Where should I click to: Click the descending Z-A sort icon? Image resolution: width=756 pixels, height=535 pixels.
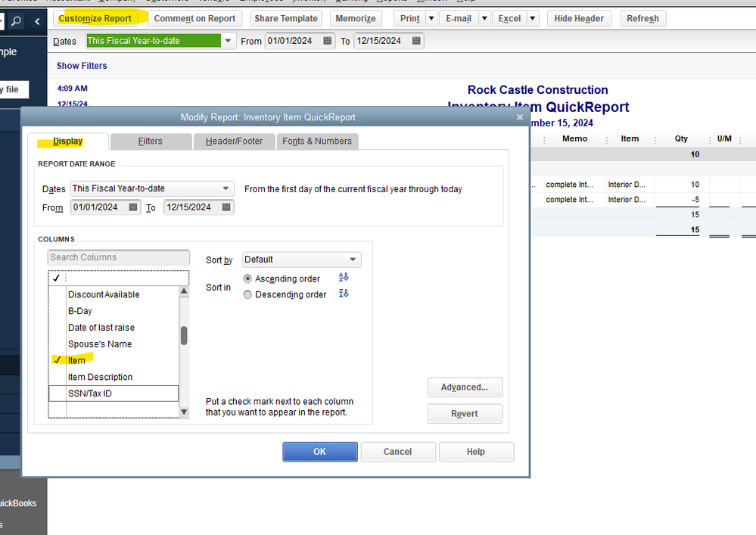tap(344, 293)
